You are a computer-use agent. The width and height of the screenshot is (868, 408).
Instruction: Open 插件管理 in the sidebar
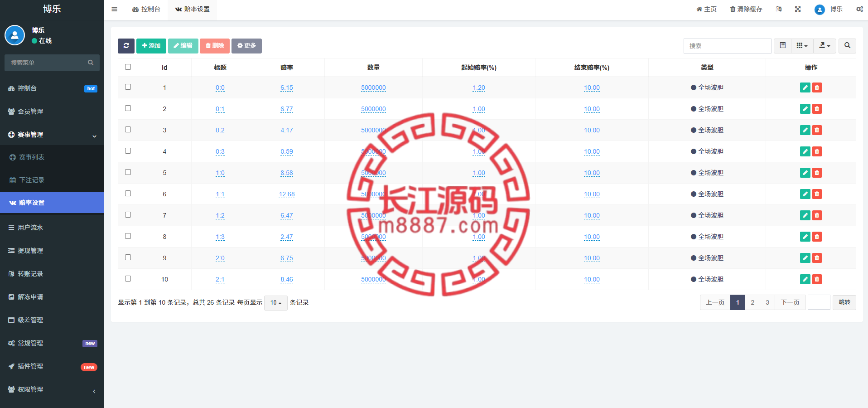(52, 366)
